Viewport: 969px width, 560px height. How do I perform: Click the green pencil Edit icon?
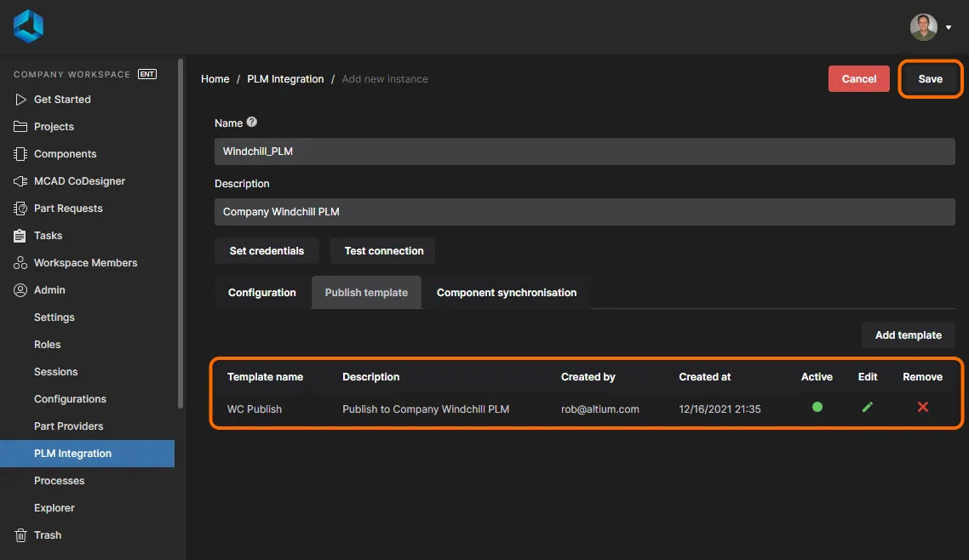click(x=867, y=408)
